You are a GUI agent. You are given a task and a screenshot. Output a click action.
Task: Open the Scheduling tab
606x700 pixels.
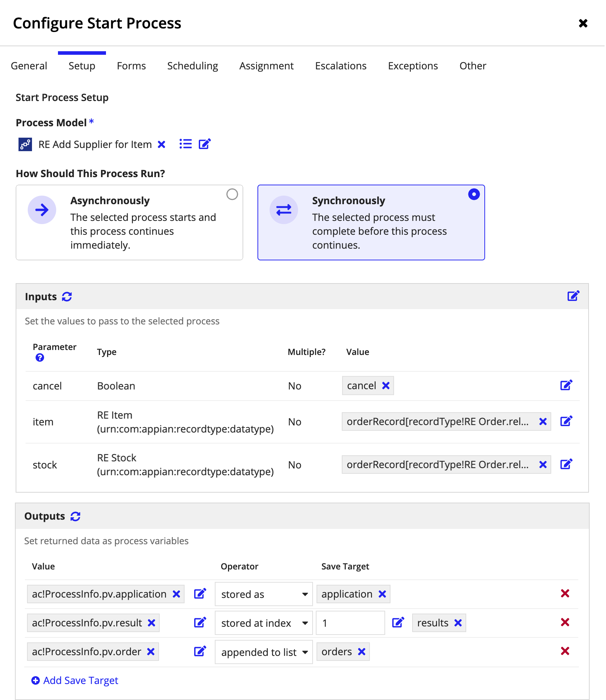pos(193,66)
